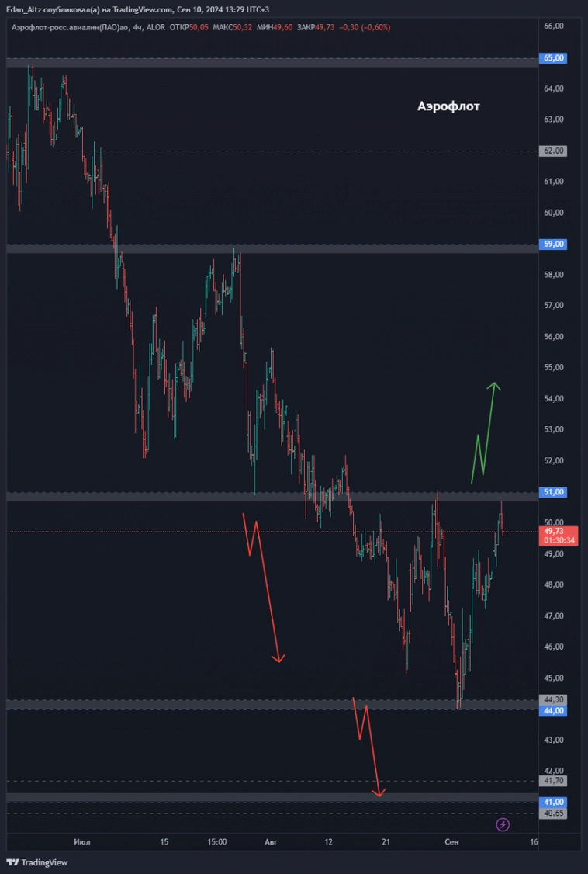Click the gray 44,30 price label
This screenshot has width=588, height=874.
point(553,699)
